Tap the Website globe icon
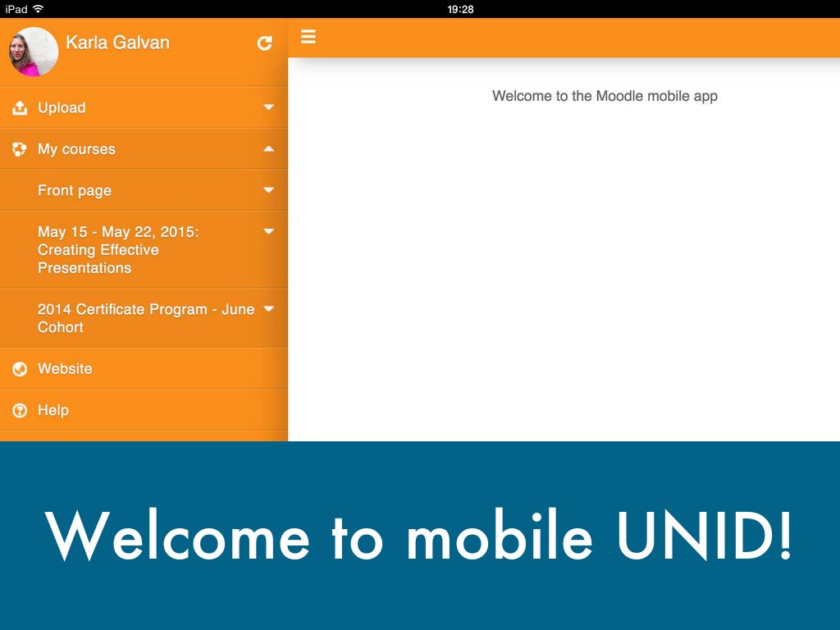The width and height of the screenshot is (840, 630). [20, 369]
